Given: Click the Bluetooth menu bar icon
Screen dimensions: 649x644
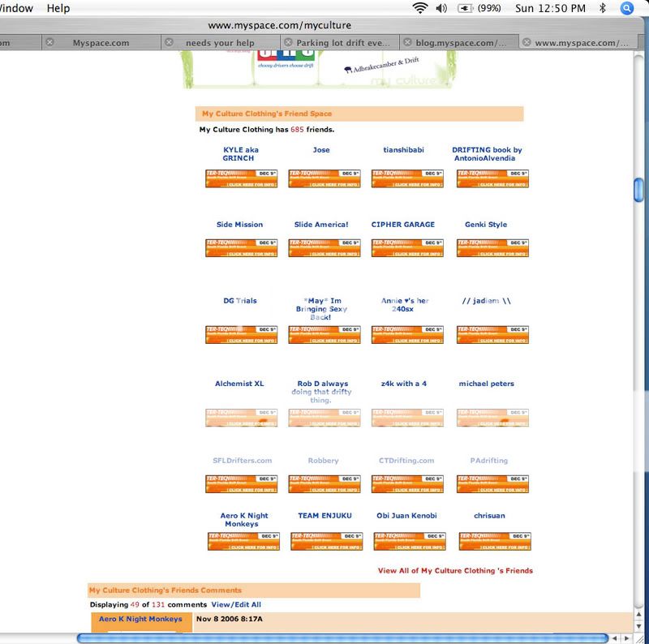Looking at the screenshot, I should [602, 8].
